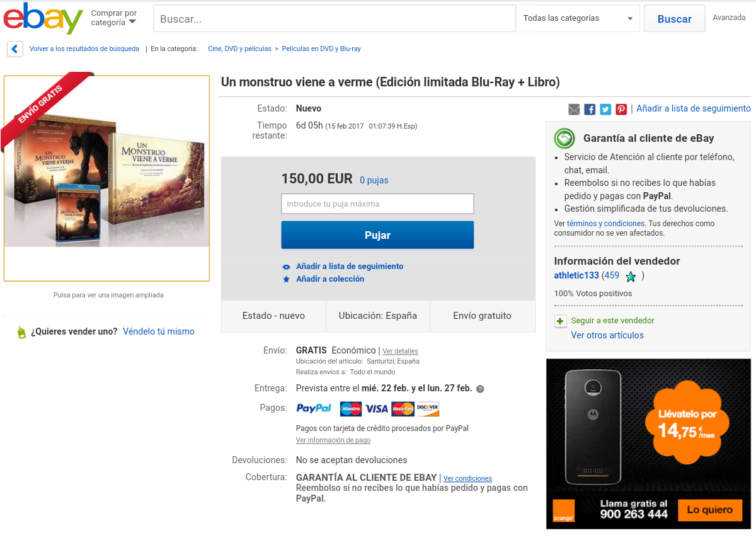Click the eBay logo

[x=43, y=19]
